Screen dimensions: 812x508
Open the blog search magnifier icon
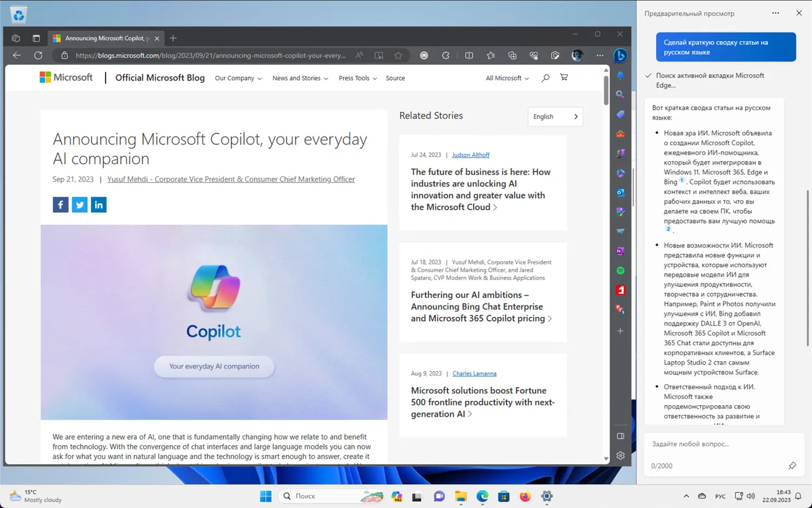pos(545,78)
